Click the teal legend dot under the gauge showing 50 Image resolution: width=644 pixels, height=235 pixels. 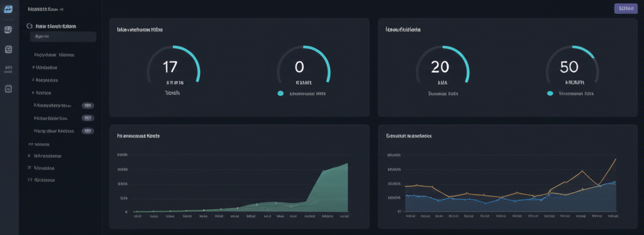(550, 93)
